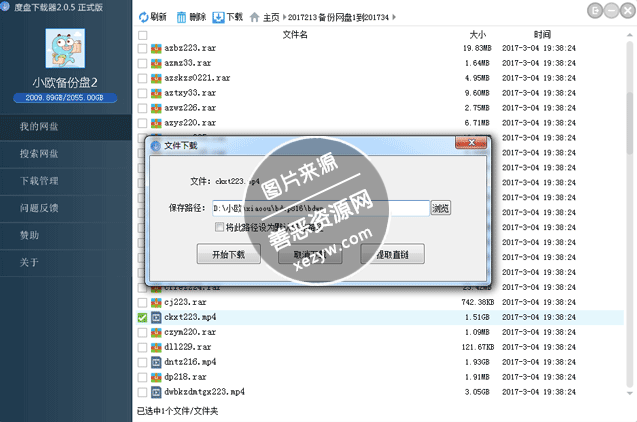Select file name dwbkzdmtgx223.mp4
The height and width of the screenshot is (422, 637).
click(204, 392)
